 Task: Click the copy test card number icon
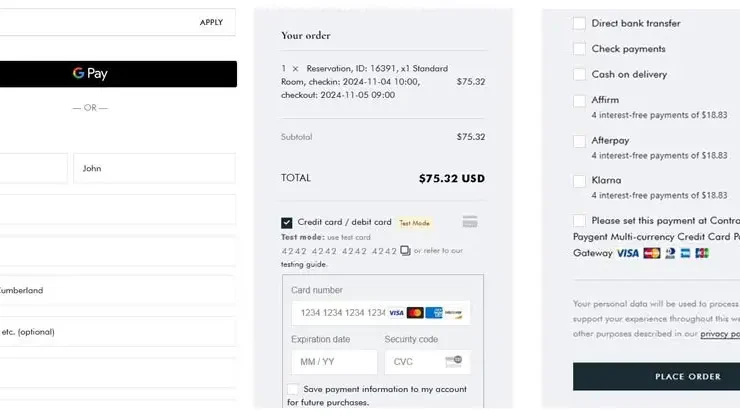pyautogui.click(x=405, y=250)
